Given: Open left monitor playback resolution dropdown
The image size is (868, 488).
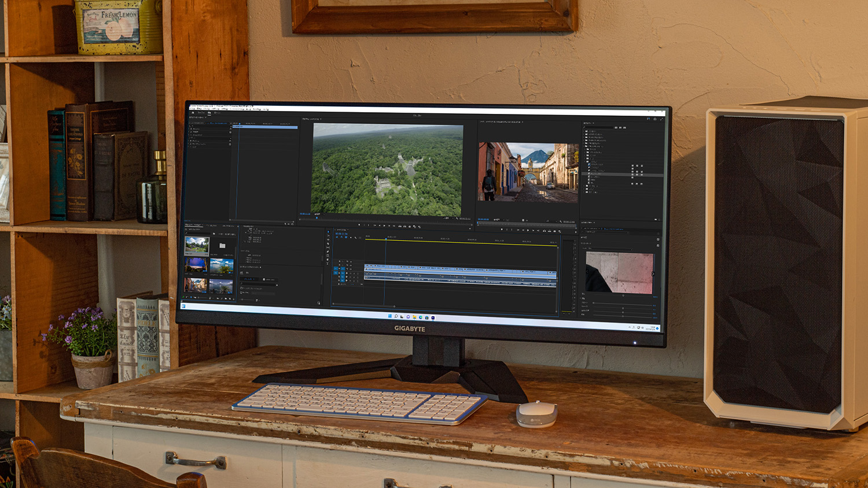Looking at the screenshot, I should click(448, 218).
